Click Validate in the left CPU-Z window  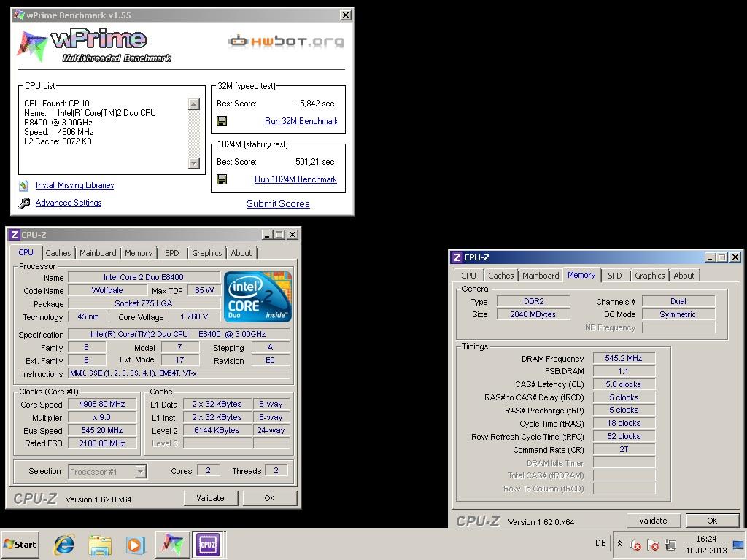211,498
